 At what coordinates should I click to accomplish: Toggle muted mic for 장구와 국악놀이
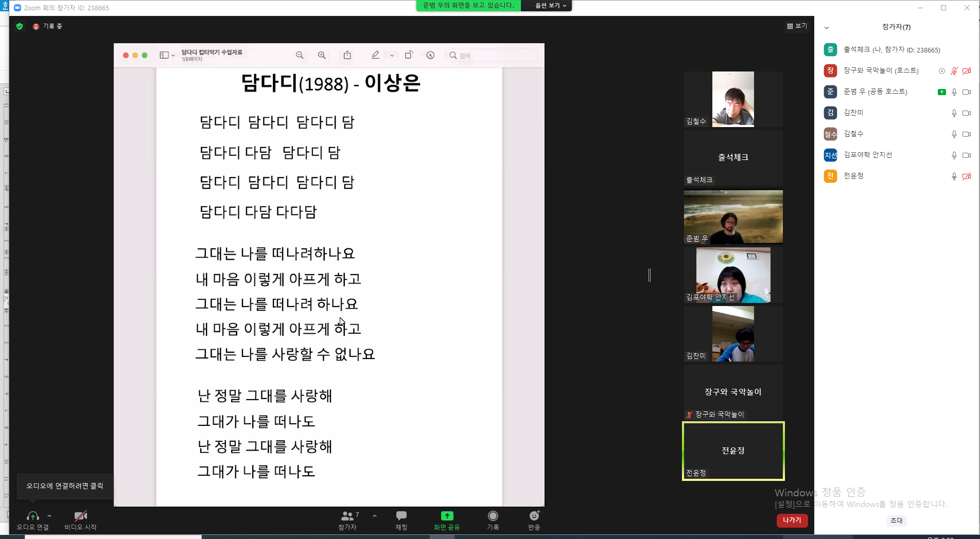pyautogui.click(x=954, y=71)
